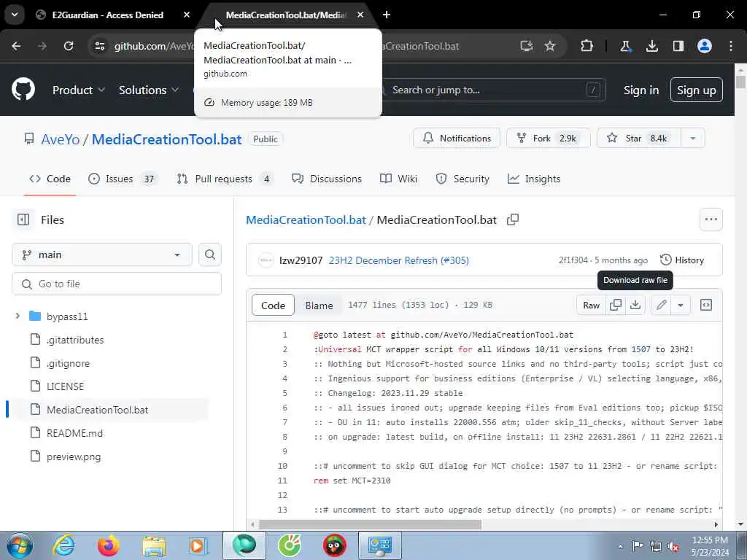Open the Wiki tab
This screenshot has width=747, height=560.
click(399, 179)
